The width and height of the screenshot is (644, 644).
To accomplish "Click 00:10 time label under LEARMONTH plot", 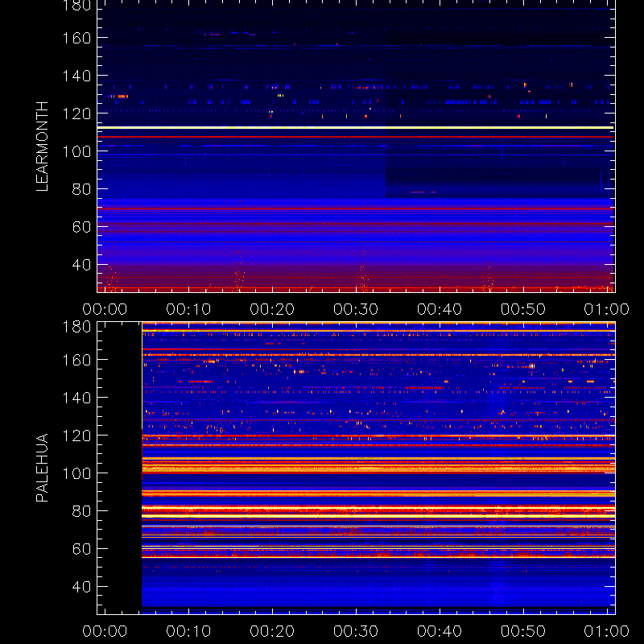I will 188,309.
